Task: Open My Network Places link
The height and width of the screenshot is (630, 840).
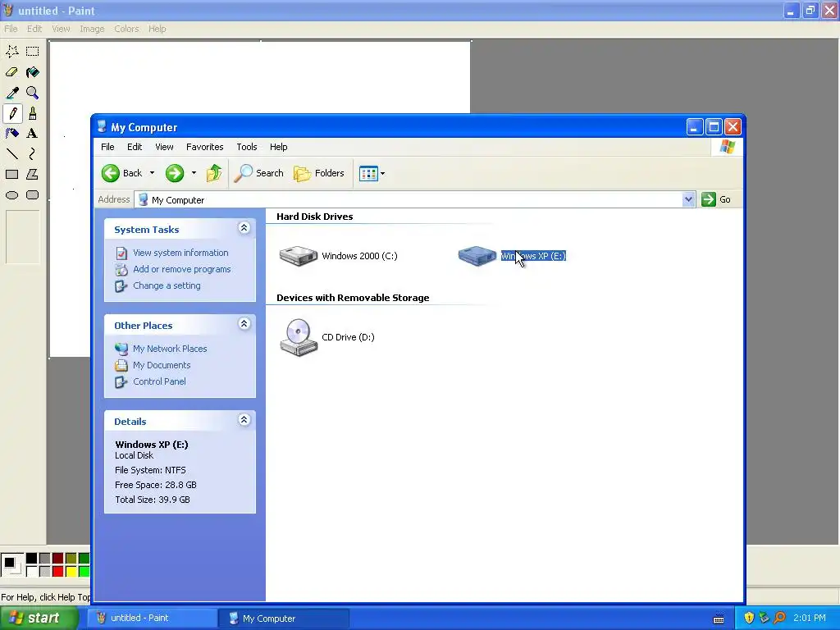Action: click(170, 349)
